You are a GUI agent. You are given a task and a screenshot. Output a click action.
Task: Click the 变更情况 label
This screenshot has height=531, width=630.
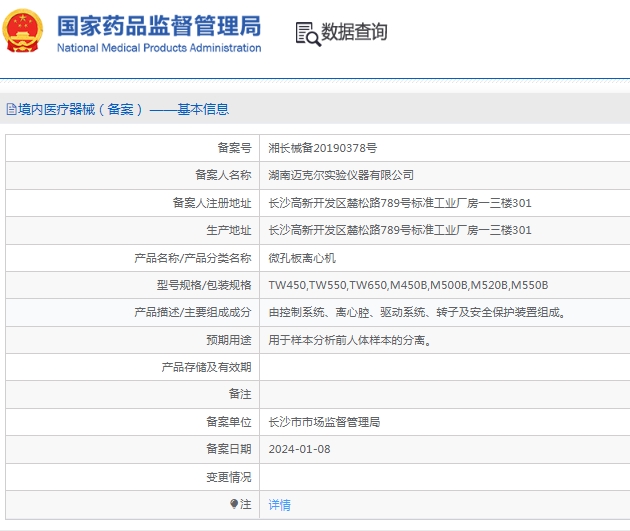[229, 477]
